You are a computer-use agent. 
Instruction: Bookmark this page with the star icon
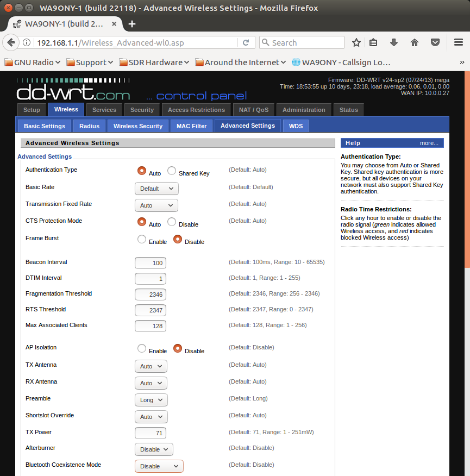(356, 42)
